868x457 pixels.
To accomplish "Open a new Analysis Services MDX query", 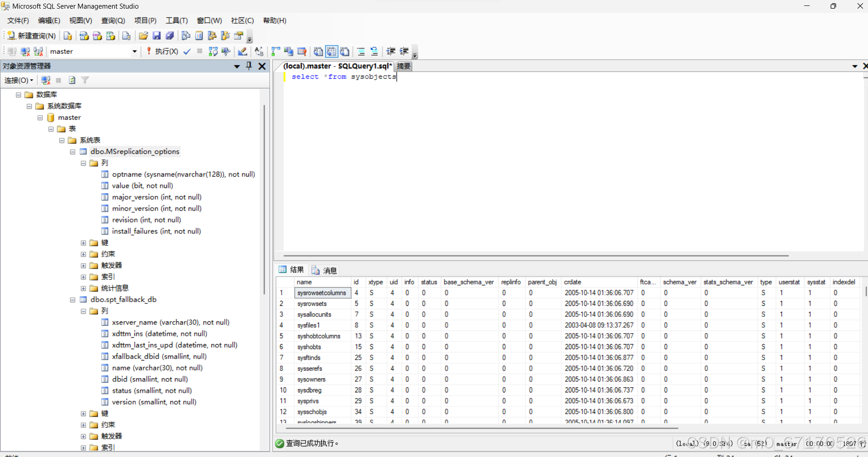I will (x=84, y=36).
